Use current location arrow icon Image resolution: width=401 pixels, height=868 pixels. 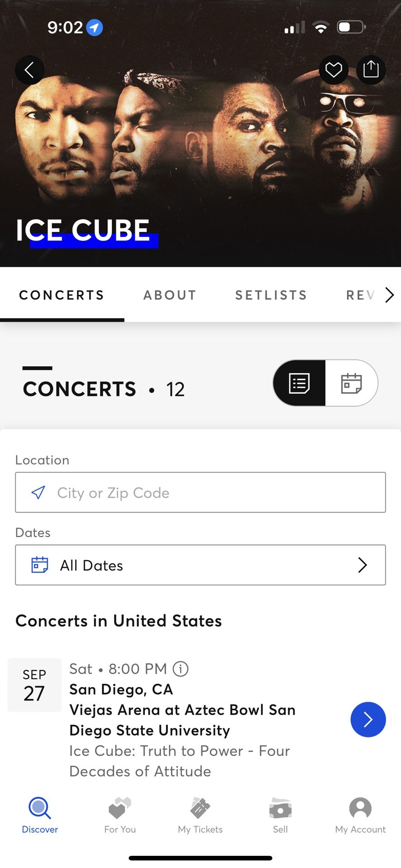(x=38, y=493)
